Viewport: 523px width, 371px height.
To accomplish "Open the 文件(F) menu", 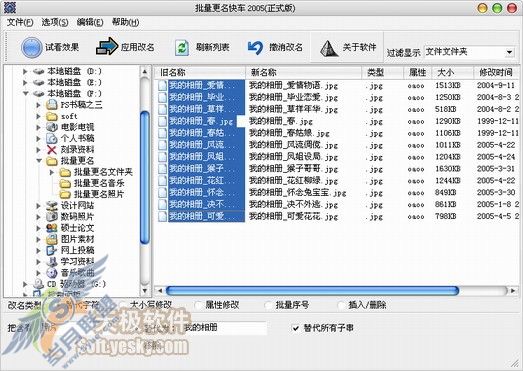I will [20, 22].
